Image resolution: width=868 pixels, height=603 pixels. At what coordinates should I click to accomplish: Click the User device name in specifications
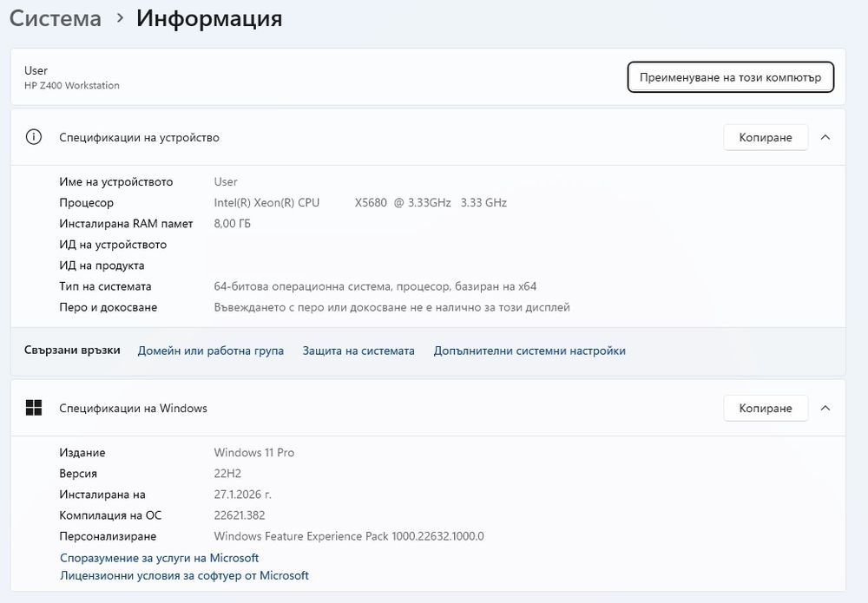pos(226,181)
